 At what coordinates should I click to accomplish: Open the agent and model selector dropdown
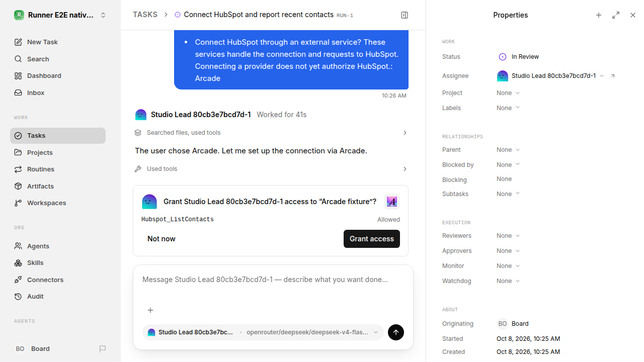(263, 332)
